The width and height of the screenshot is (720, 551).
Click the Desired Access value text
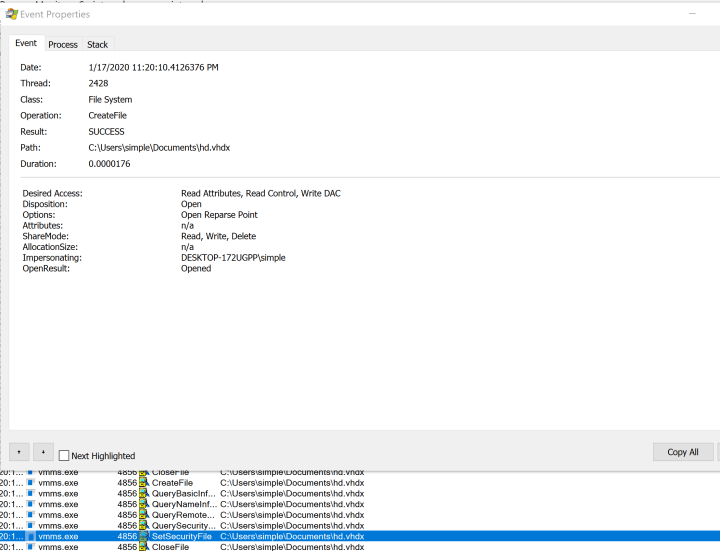click(x=260, y=193)
